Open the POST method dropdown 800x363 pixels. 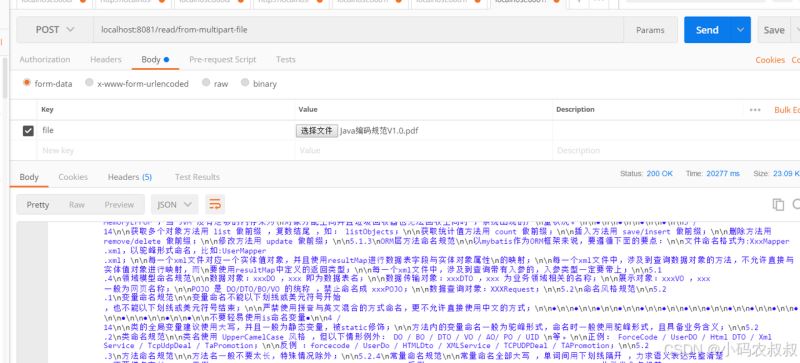click(55, 30)
